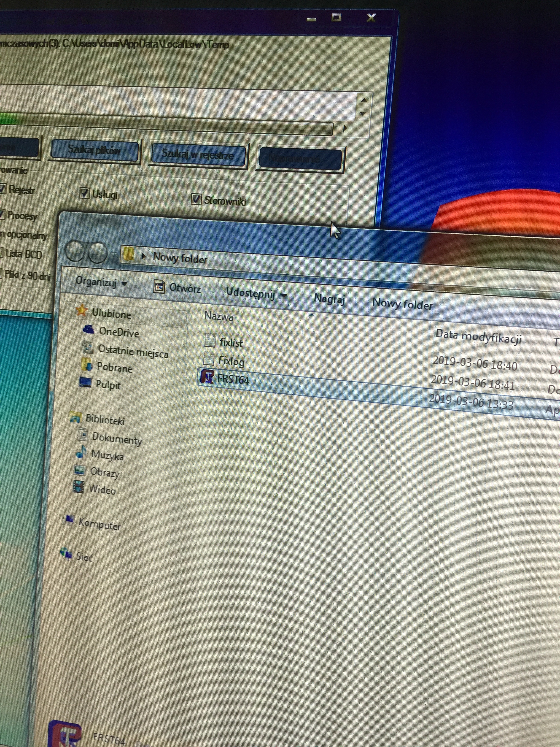Select the Pulpit desktop icon in sidebar
This screenshot has height=747, width=560.
pos(85,383)
